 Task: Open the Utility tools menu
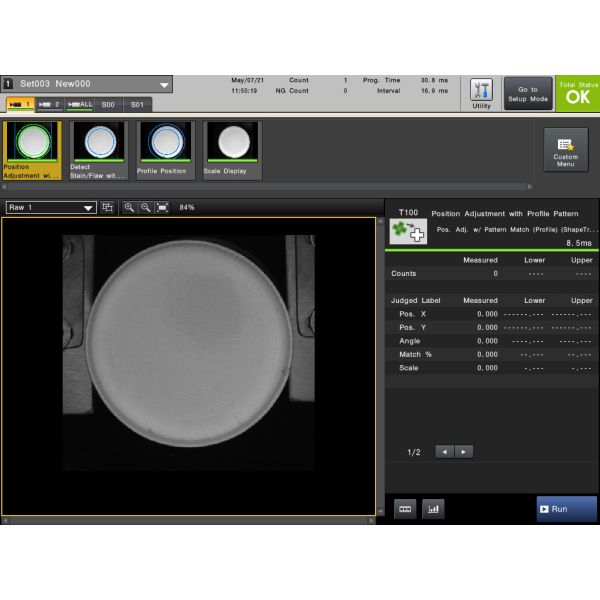pos(481,93)
